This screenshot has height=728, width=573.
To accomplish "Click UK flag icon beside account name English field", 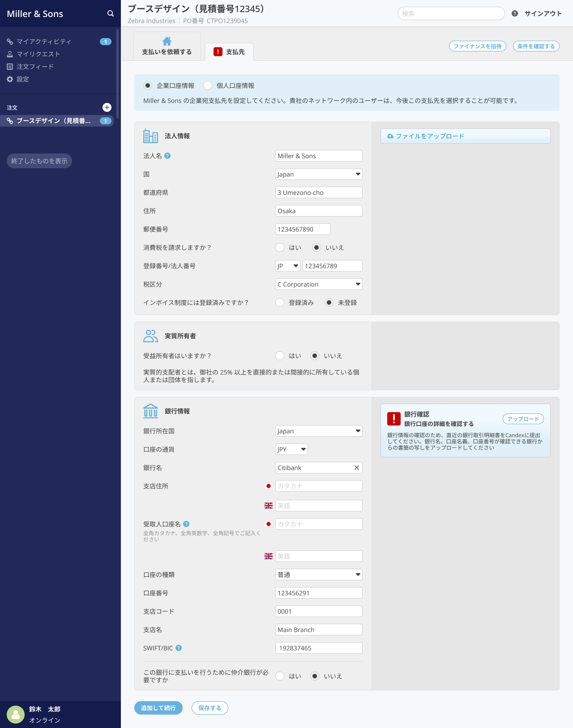I will [269, 556].
